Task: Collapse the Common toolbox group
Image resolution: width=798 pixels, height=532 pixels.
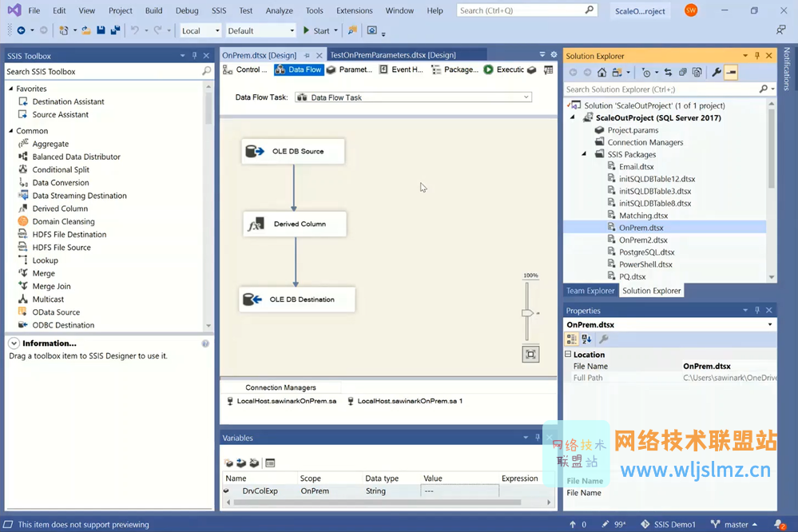Action: click(10, 131)
